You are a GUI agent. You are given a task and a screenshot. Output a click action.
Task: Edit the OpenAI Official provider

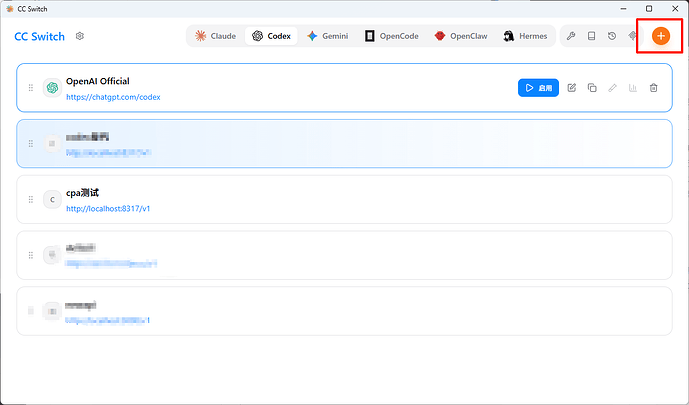(572, 88)
